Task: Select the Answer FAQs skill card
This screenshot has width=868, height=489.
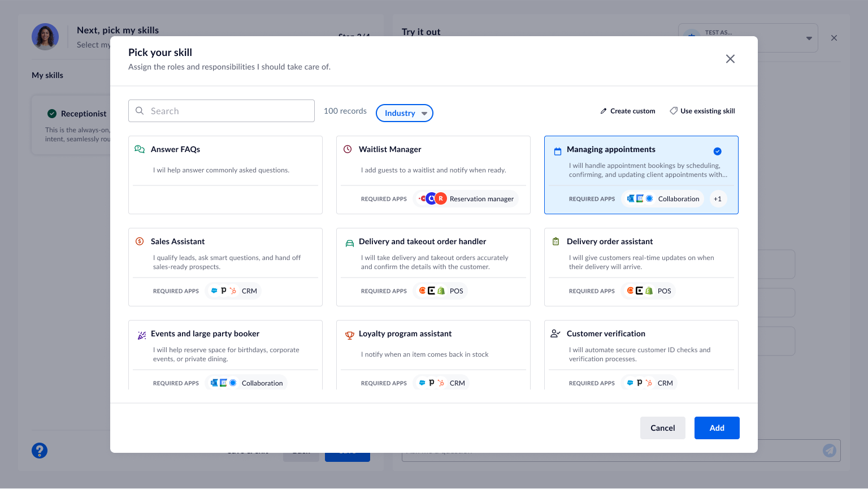Action: pos(225,175)
